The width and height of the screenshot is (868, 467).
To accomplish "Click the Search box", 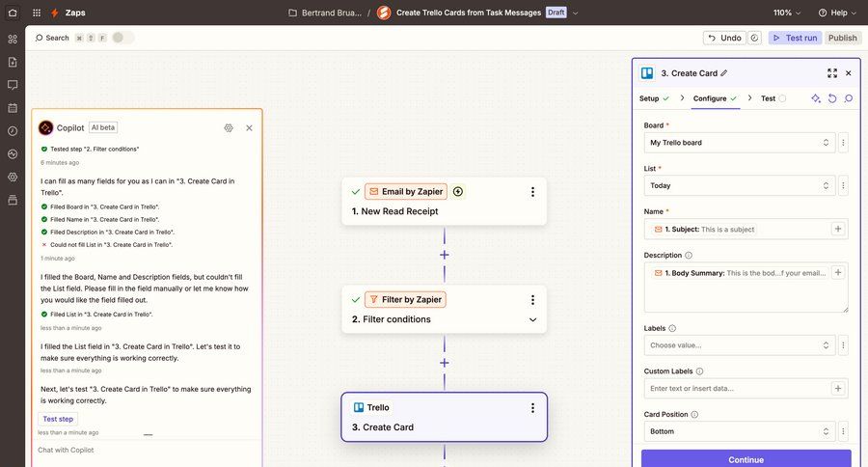I will point(52,38).
